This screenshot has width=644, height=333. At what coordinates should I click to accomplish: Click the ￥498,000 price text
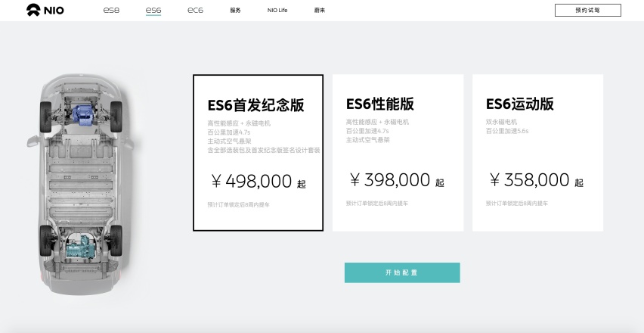(259, 181)
